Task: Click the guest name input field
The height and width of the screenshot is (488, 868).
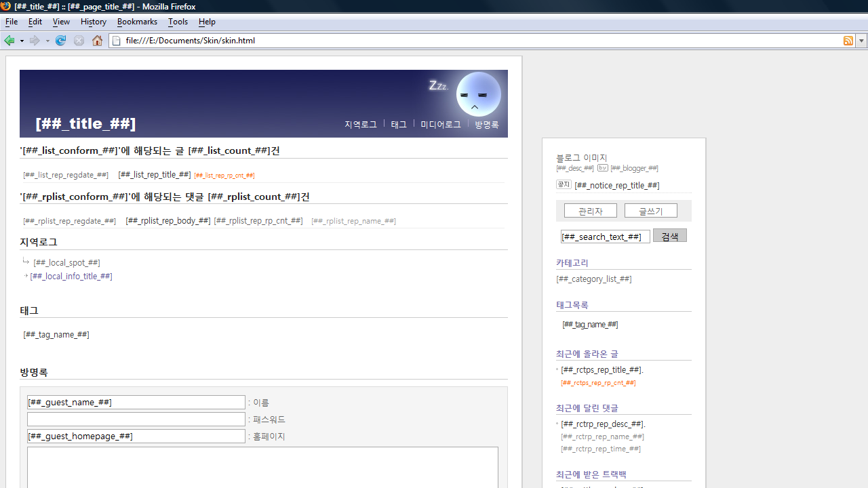Action: pyautogui.click(x=136, y=403)
